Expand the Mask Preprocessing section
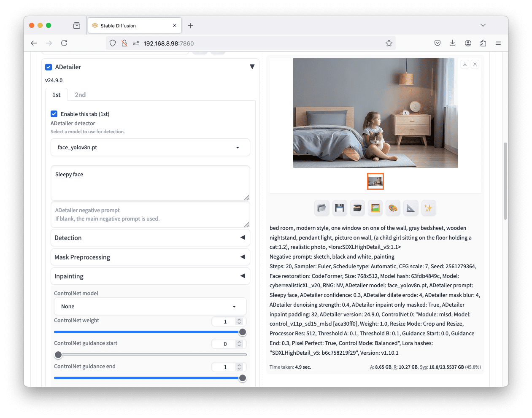532x418 pixels. tap(150, 257)
